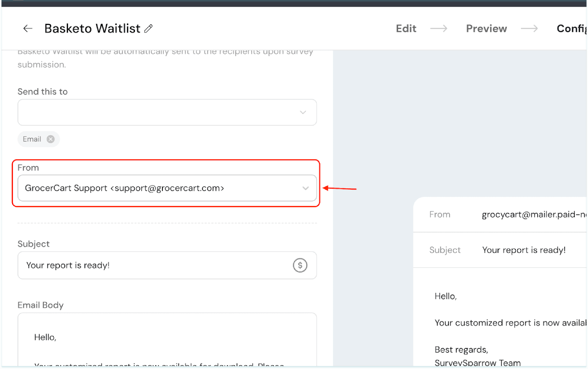Expand the Send this to chevron
This screenshot has height=369, width=588.
pos(303,113)
